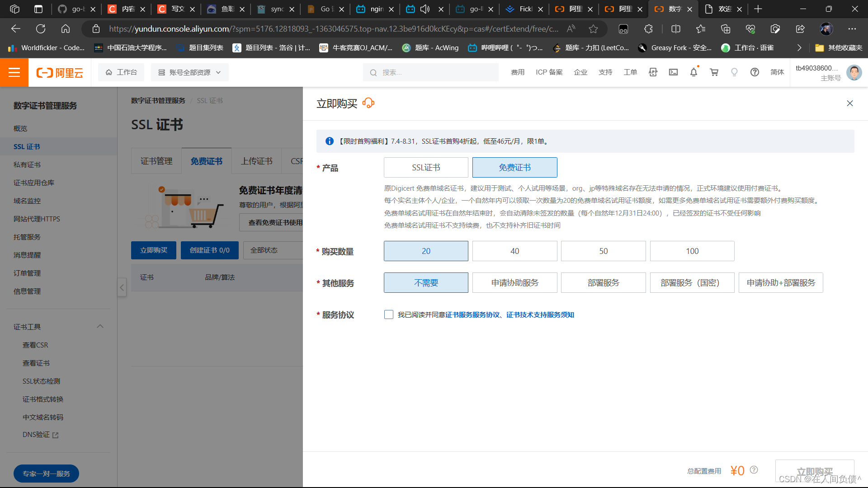The width and height of the screenshot is (868, 488).
Task: Open 申请协助服务 other services link
Action: coord(514,282)
